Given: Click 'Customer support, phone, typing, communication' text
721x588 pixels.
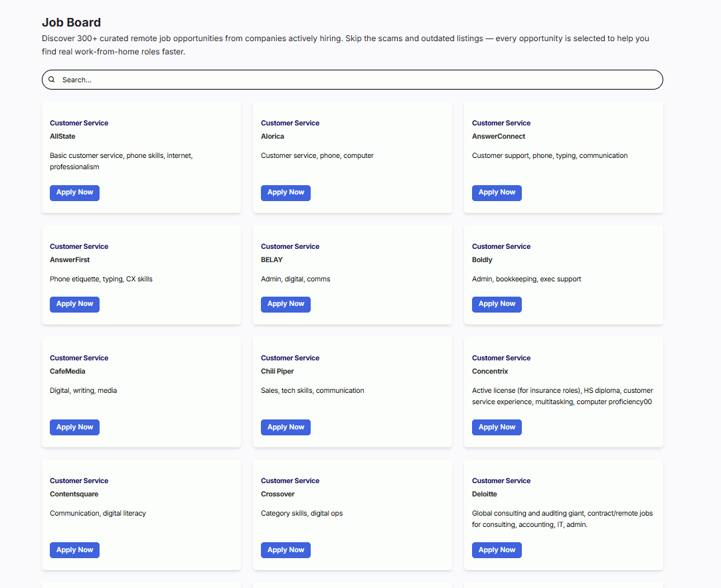Looking at the screenshot, I should (550, 156).
